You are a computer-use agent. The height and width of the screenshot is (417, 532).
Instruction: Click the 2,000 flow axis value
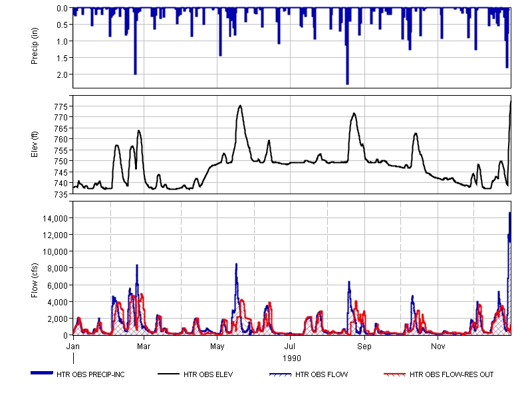coord(58,319)
